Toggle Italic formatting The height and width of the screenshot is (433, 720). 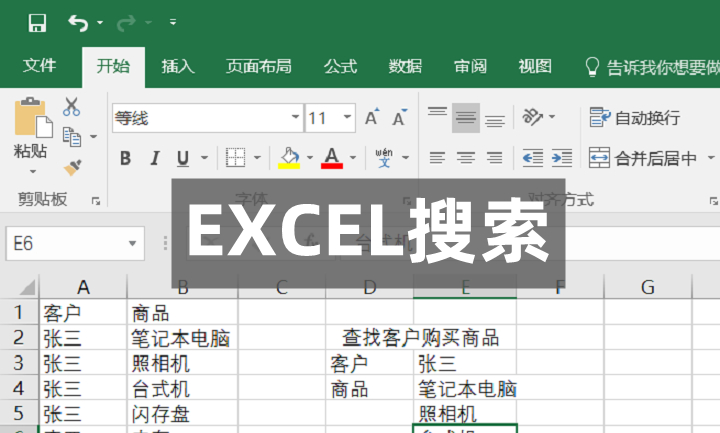(x=155, y=158)
